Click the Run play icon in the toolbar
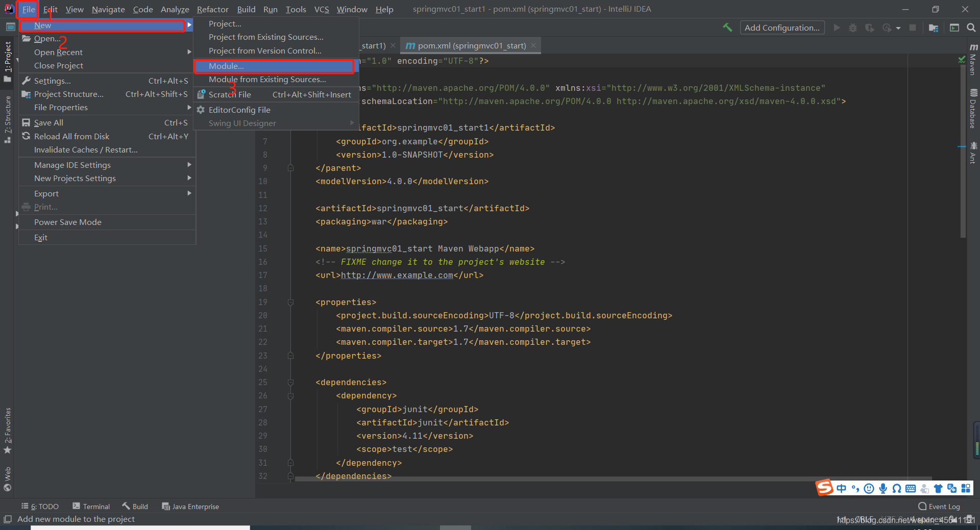Viewport: 980px width, 530px height. (837, 28)
